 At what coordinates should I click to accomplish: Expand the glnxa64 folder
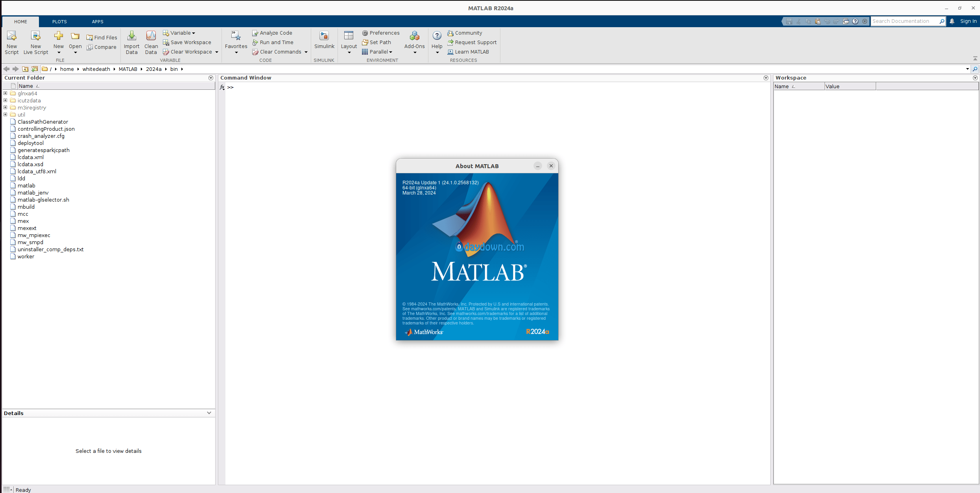[6, 93]
